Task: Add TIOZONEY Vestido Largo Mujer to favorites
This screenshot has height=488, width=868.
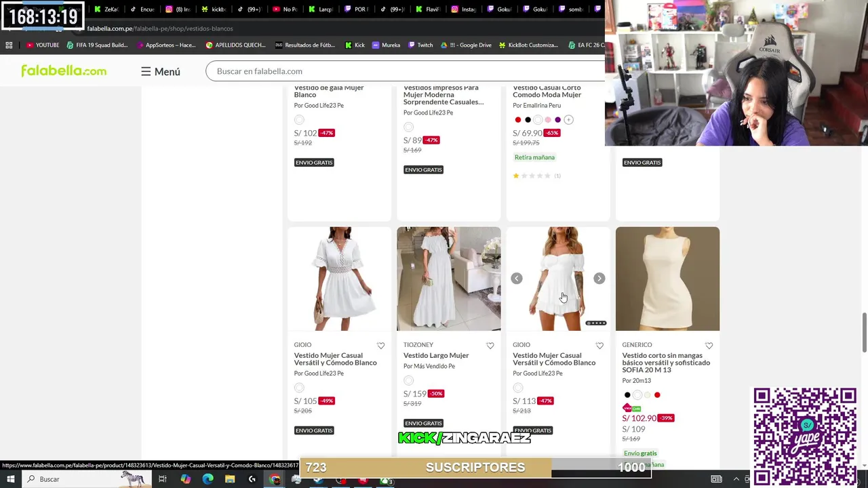Action: click(x=490, y=346)
